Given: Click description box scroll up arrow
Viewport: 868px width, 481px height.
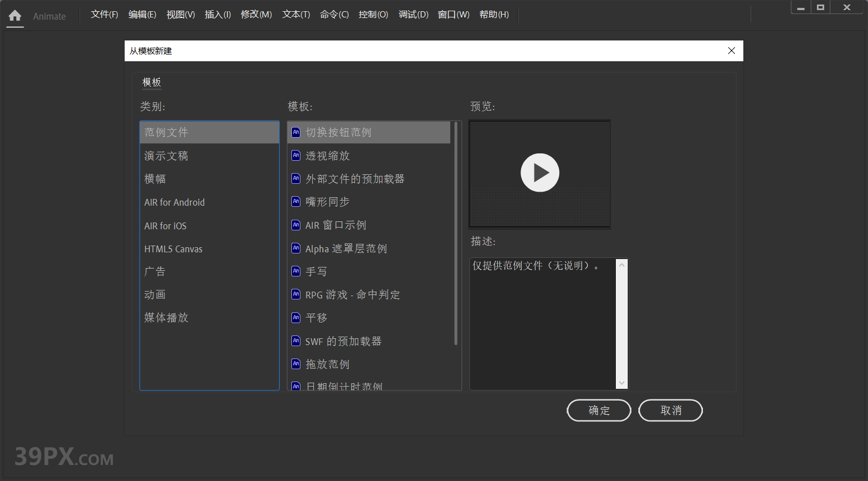Looking at the screenshot, I should point(622,265).
